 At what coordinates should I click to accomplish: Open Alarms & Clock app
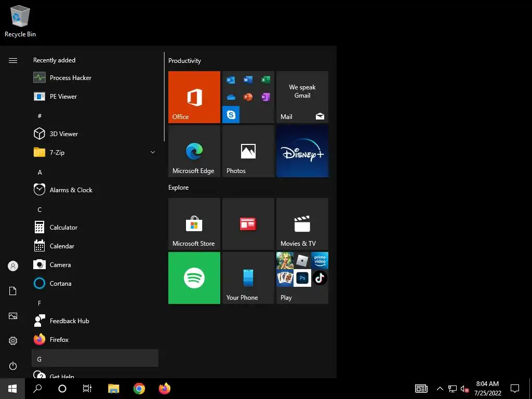point(95,190)
